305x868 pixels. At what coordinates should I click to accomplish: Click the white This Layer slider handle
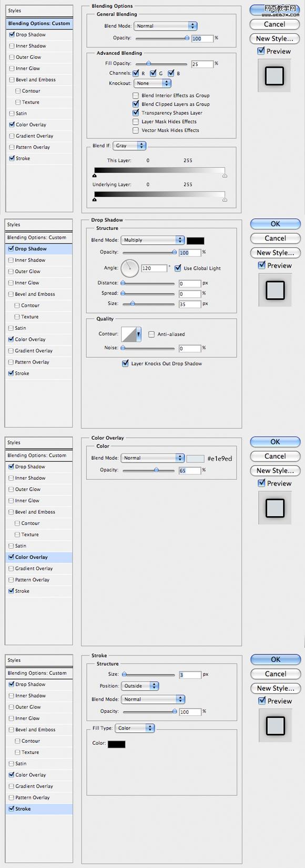pyautogui.click(x=225, y=176)
